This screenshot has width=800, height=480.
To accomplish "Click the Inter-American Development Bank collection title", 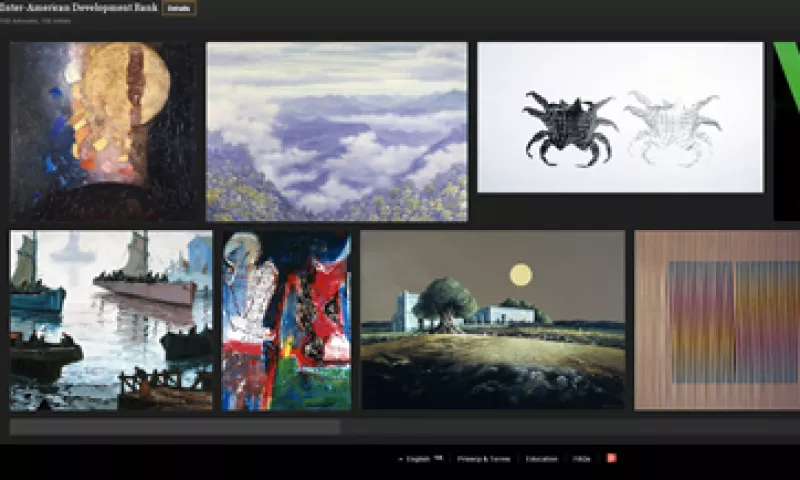I will [79, 8].
